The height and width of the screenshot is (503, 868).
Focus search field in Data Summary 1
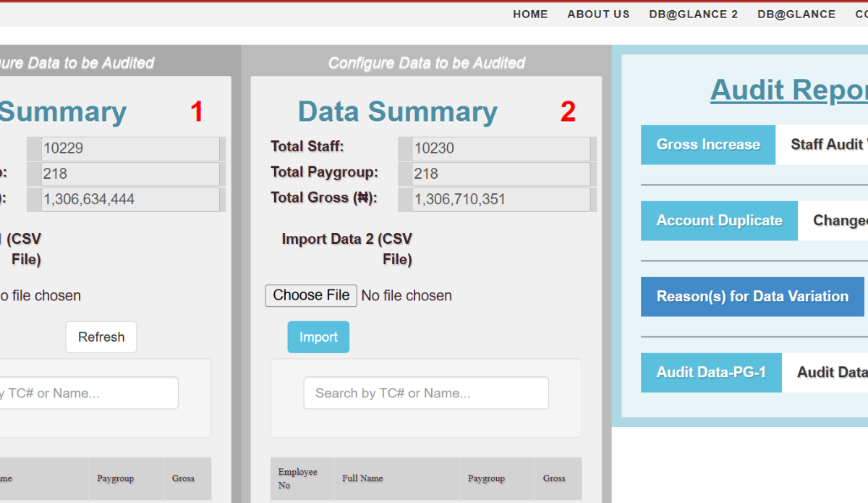click(87, 393)
